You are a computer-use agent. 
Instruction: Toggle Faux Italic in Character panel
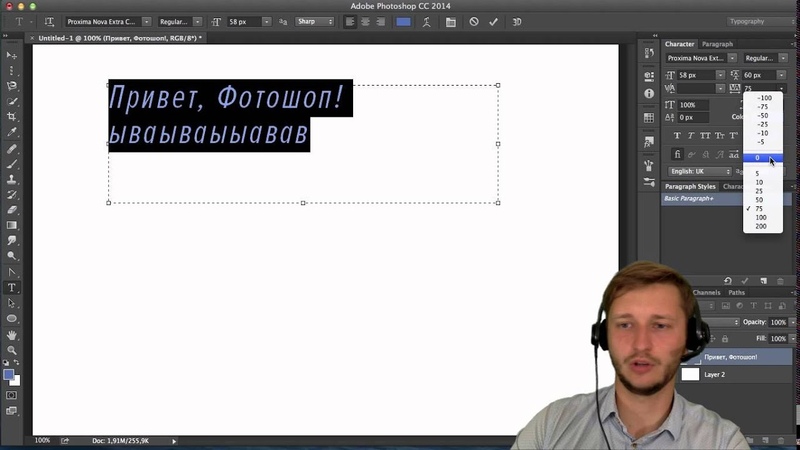tap(691, 136)
